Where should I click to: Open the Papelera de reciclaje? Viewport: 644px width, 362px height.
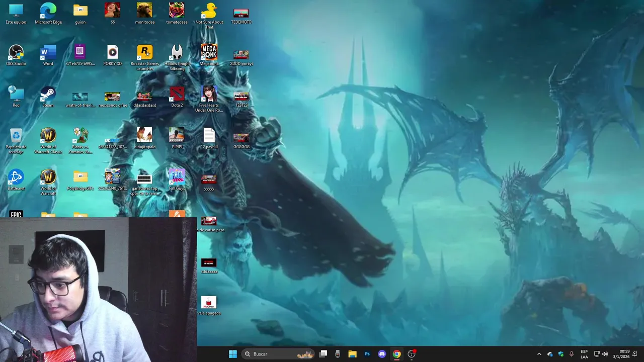[16, 141]
